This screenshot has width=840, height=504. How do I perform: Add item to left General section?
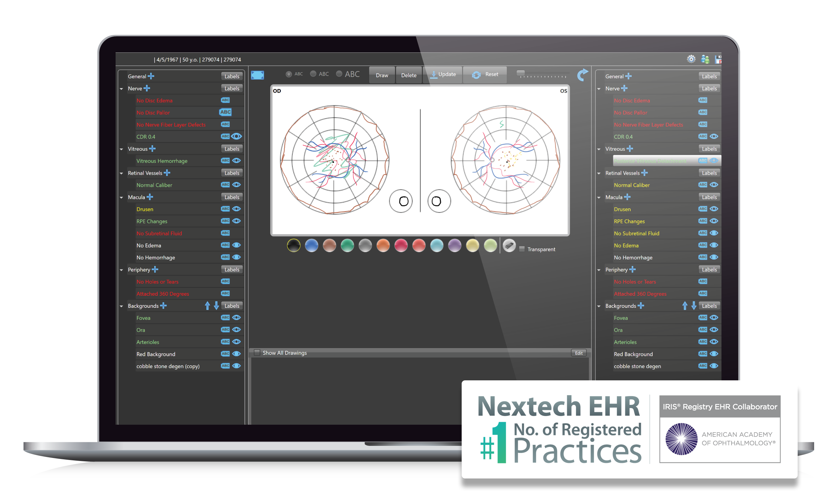coord(151,76)
